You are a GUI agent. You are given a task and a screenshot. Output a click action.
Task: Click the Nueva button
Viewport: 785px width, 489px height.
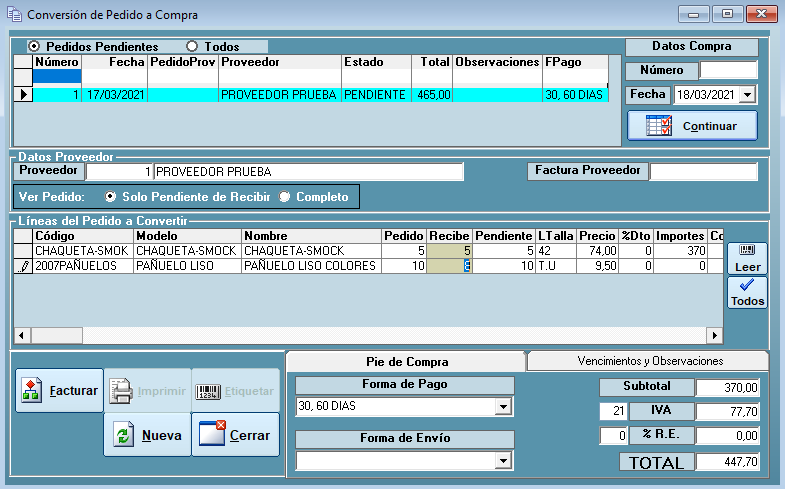pos(148,434)
